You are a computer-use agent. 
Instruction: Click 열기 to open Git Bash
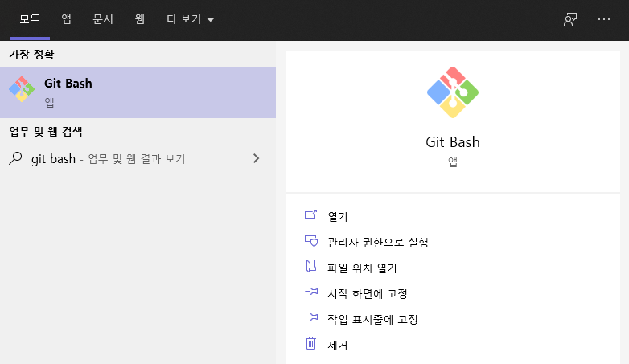coord(338,216)
